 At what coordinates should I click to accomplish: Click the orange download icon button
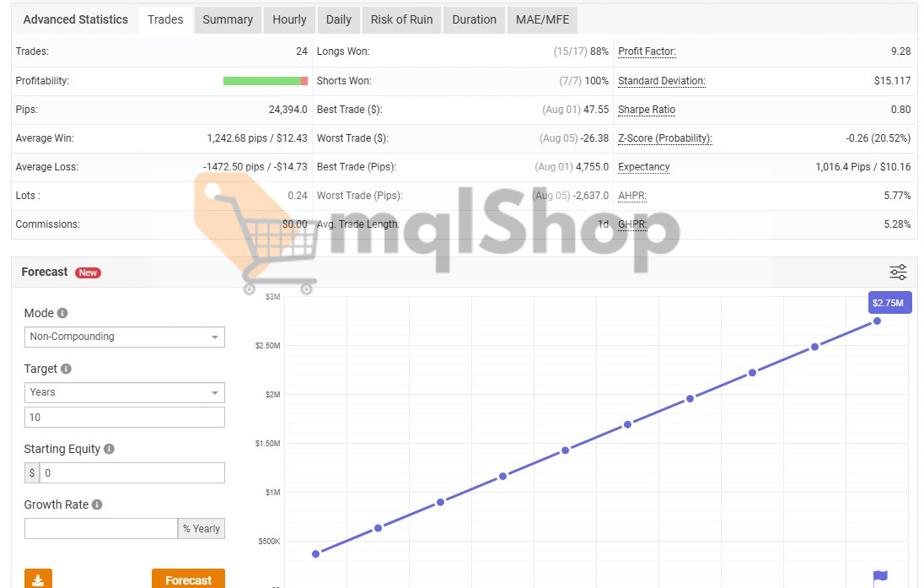coord(38,580)
